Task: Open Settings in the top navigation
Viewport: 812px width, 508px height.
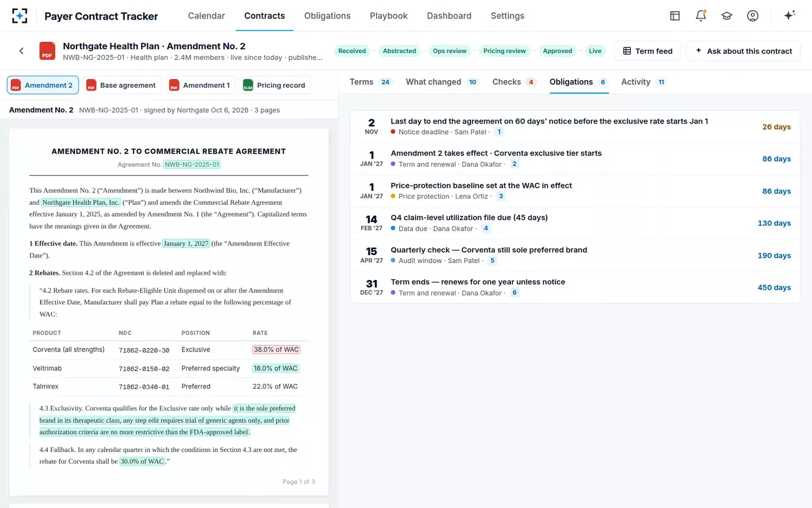Action: coord(507,16)
